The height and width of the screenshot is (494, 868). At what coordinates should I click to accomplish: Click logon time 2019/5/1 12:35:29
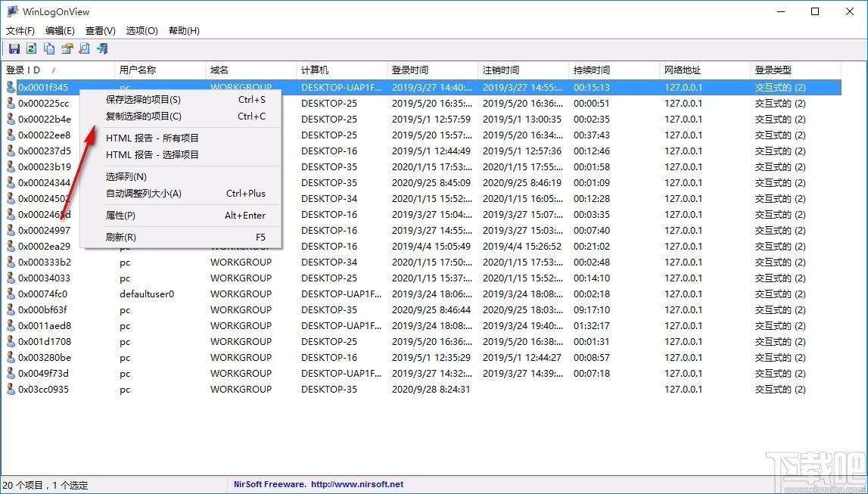(x=431, y=358)
